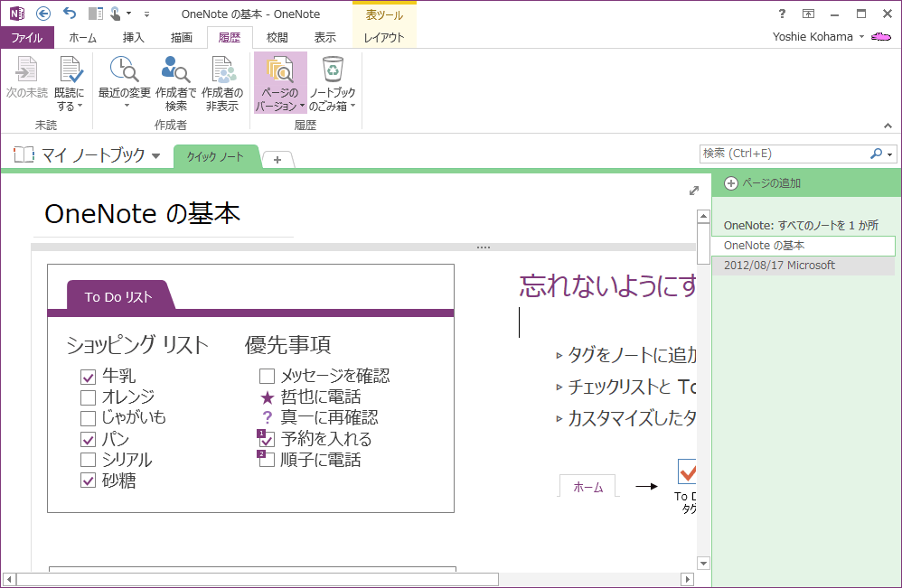Click the OneNote application icon in title bar
Screen dimensions: 902x588
tap(17, 14)
